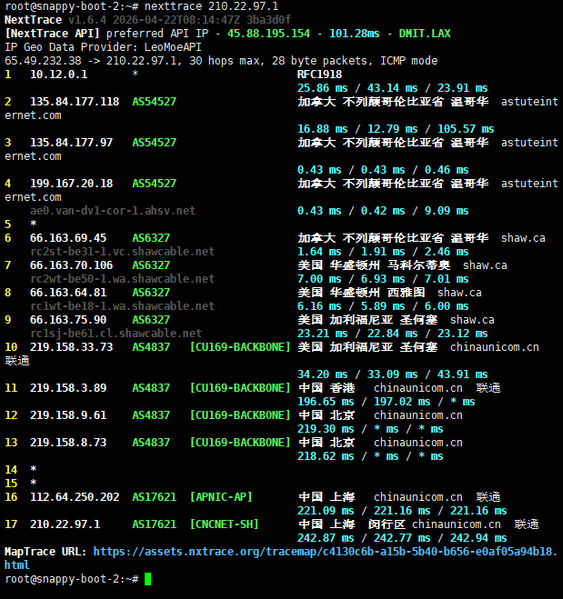Click hostname rc2wt-be50-1.wa.shawcable.net

(122, 279)
